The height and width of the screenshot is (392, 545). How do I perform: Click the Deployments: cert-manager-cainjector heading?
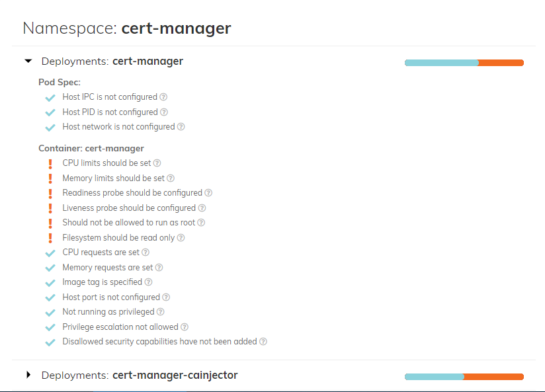pyautogui.click(x=140, y=375)
